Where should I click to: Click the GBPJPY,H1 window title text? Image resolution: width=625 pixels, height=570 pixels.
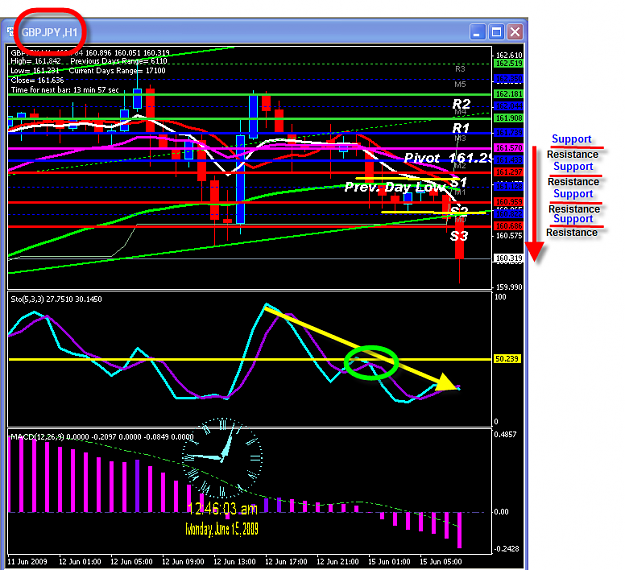tap(49, 32)
